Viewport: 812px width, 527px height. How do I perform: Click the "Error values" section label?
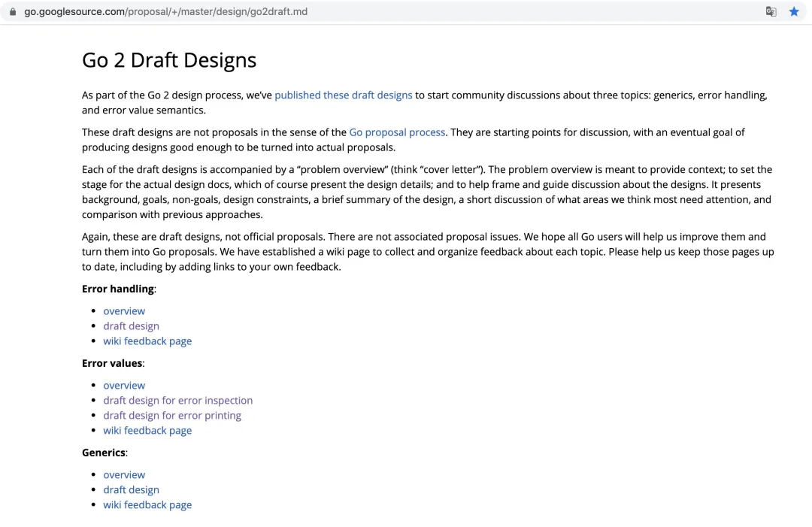[x=112, y=363]
